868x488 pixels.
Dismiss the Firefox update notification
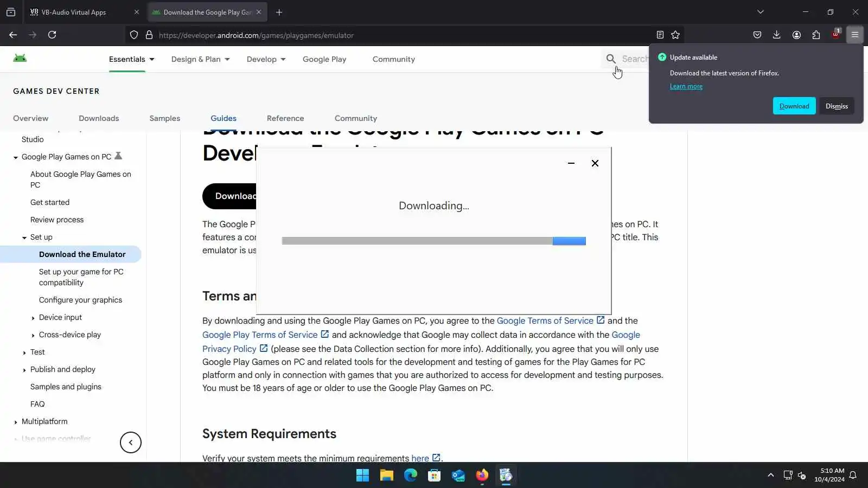[x=837, y=106]
